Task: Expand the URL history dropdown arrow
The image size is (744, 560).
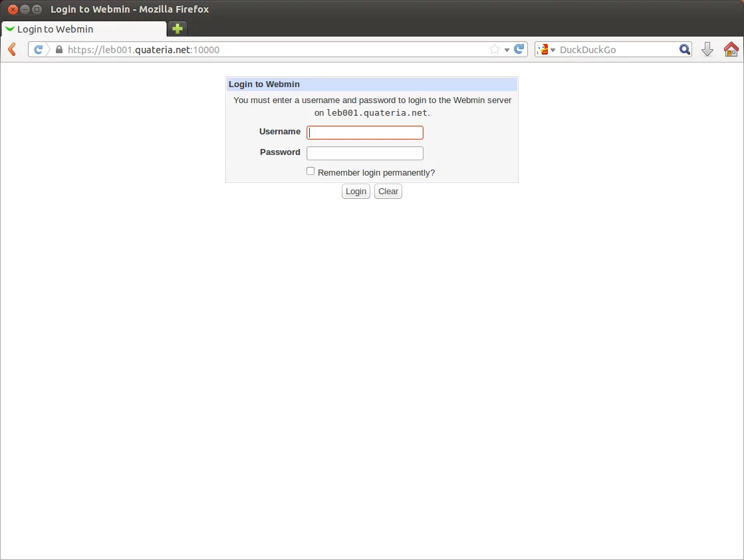Action: (507, 50)
